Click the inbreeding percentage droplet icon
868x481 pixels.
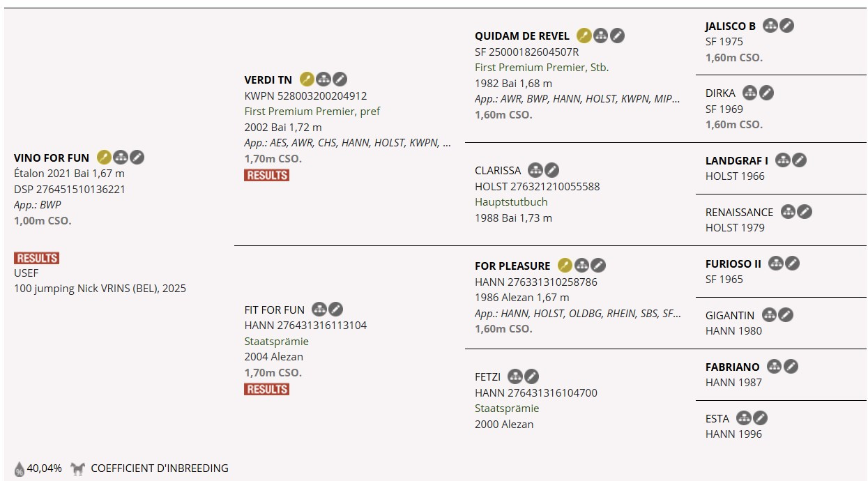pyautogui.click(x=20, y=468)
